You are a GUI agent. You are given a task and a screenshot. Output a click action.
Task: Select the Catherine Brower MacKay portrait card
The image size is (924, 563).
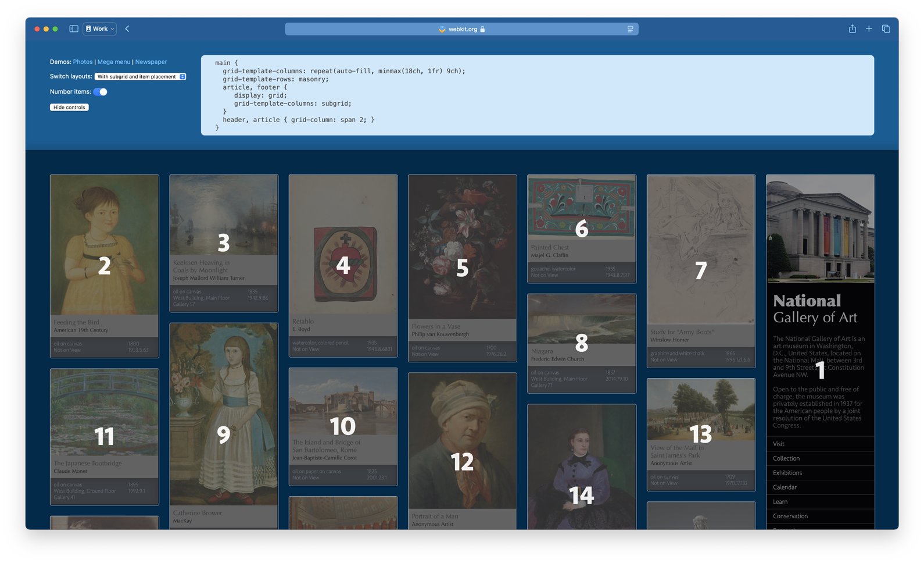[x=224, y=426]
